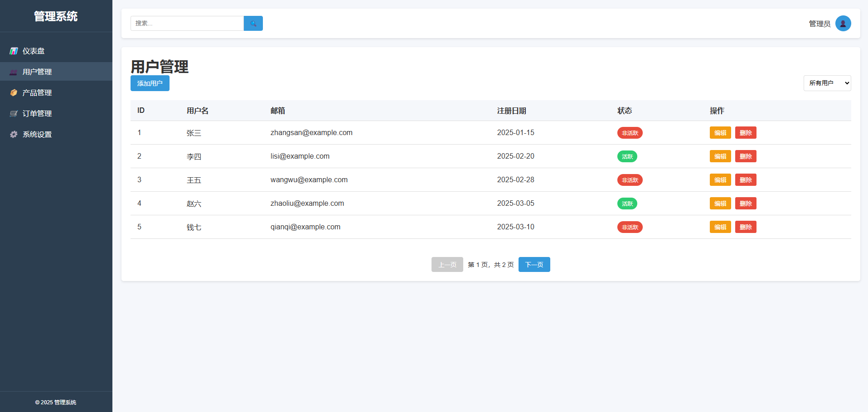Open the admin avatar icon
The image size is (868, 412).
[x=843, y=24]
